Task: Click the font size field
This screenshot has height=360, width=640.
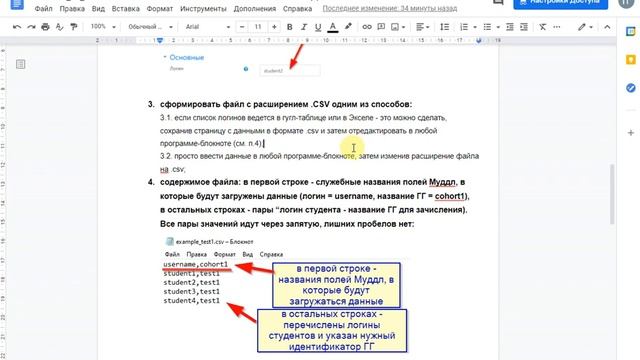Action: click(x=258, y=27)
